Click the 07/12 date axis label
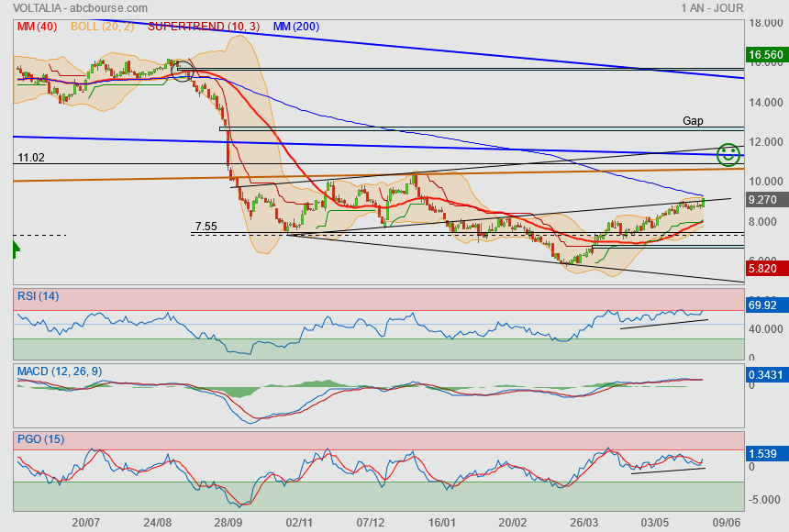The height and width of the screenshot is (532, 789). point(371,523)
